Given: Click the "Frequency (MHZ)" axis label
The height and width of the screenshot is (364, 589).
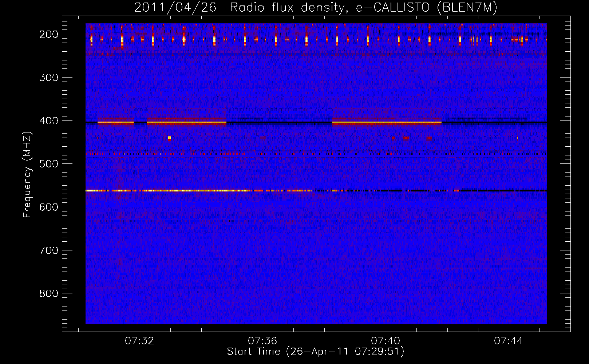Looking at the screenshot, I should click(x=27, y=175).
